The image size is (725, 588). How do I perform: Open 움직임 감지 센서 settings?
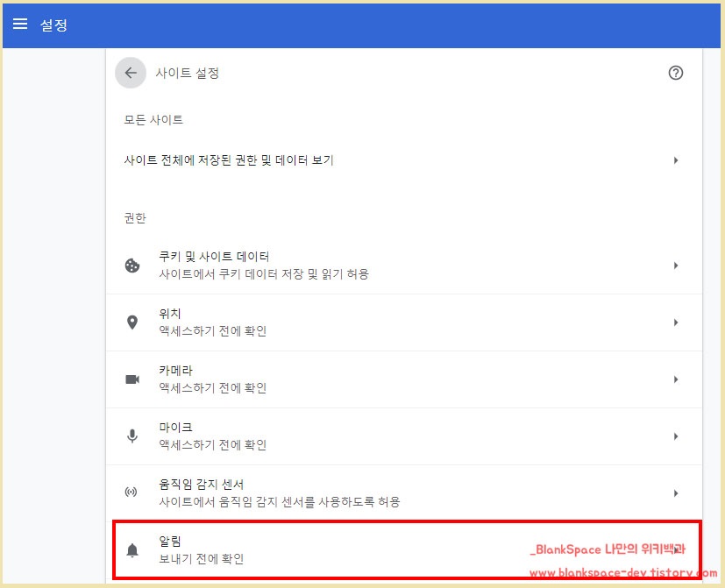pyautogui.click(x=403, y=493)
